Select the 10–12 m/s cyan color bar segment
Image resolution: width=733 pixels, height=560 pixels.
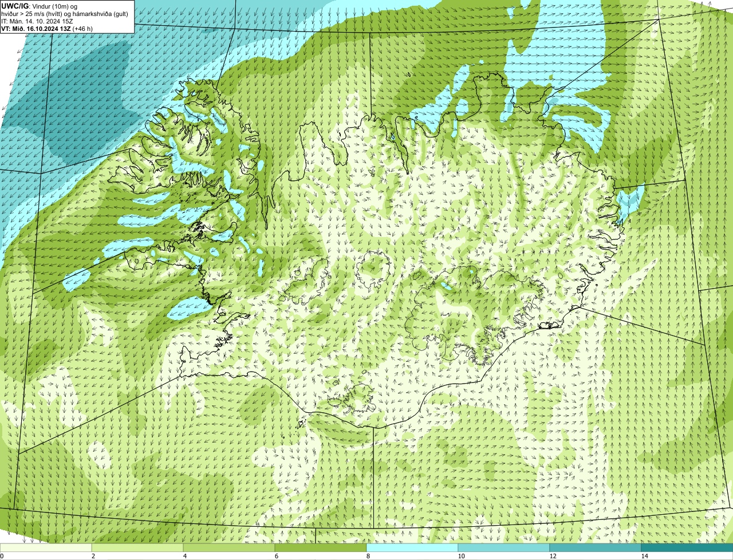coord(504,548)
